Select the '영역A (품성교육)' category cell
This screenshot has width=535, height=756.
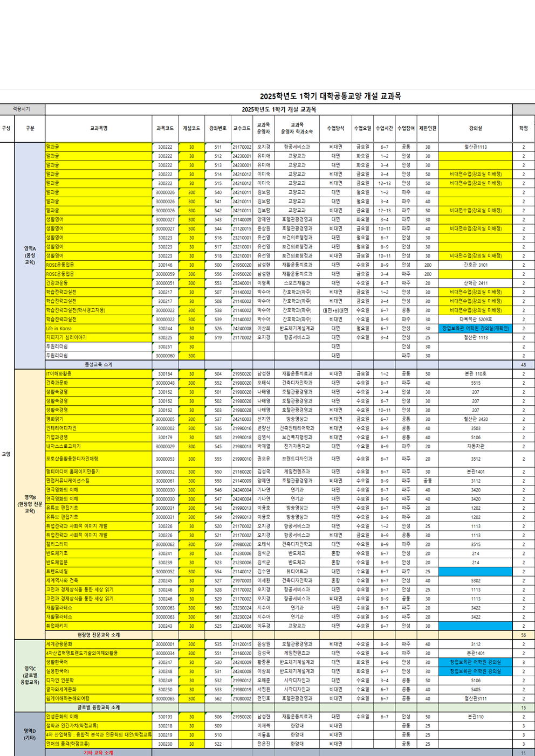(x=30, y=255)
